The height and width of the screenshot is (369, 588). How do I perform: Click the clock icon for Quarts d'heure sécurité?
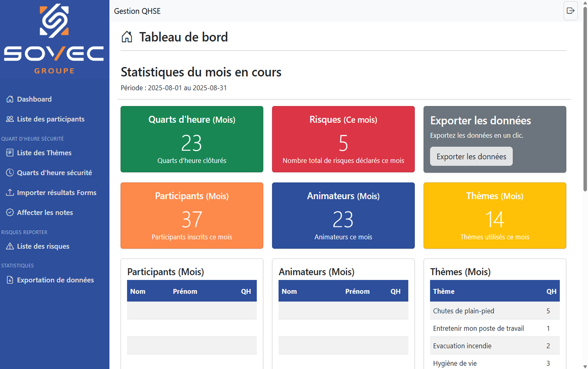10,173
